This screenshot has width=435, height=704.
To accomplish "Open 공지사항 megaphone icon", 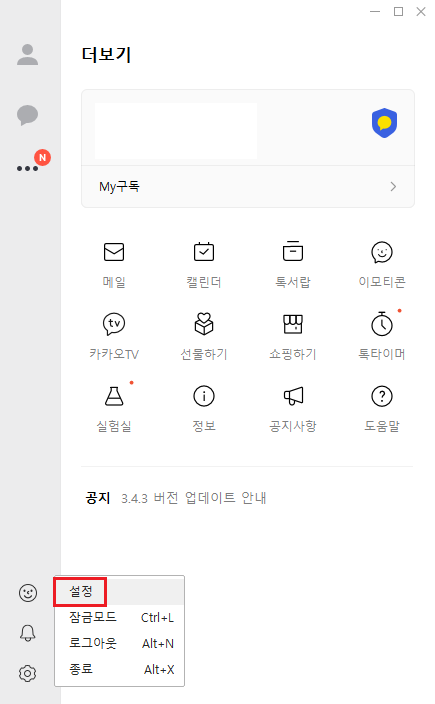I will pos(293,396).
